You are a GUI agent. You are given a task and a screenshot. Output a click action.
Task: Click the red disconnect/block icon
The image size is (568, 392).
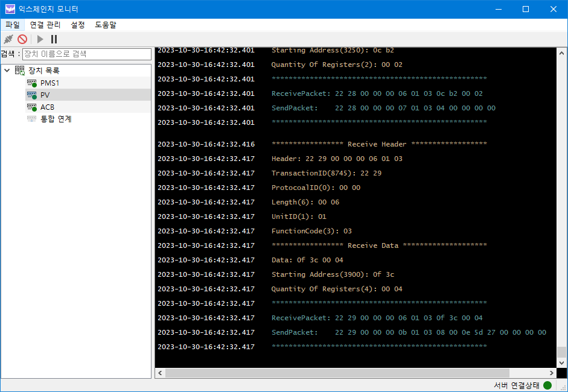pyautogui.click(x=22, y=39)
